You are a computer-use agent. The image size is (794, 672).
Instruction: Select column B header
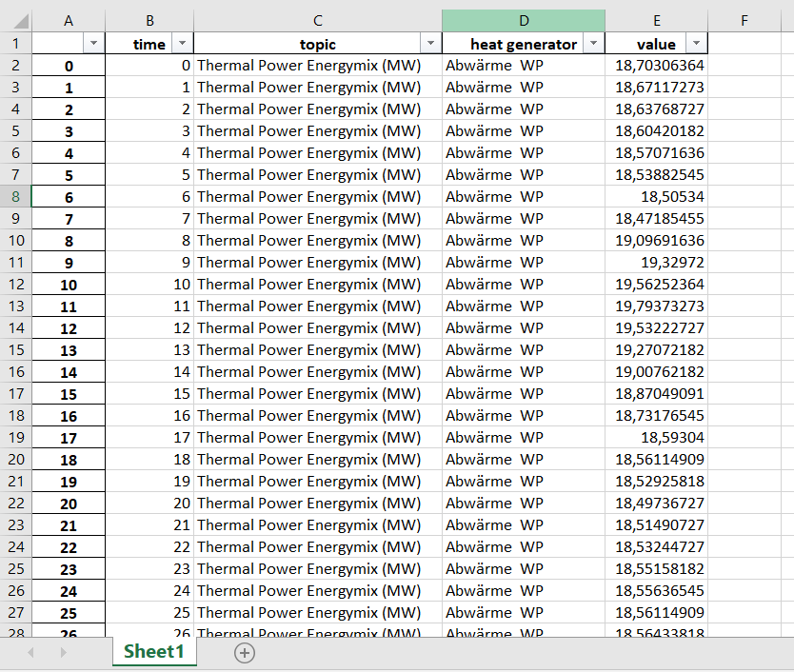coord(149,21)
